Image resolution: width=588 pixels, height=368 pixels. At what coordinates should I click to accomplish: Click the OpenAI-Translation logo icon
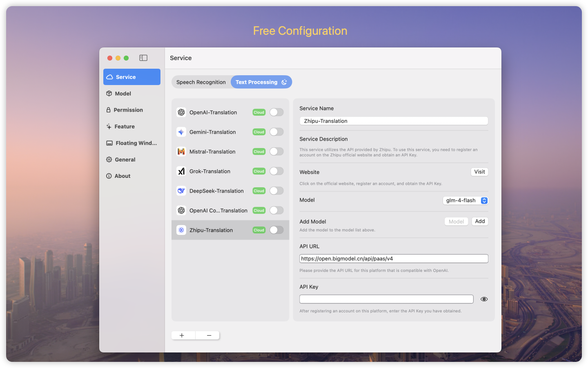[x=181, y=112]
